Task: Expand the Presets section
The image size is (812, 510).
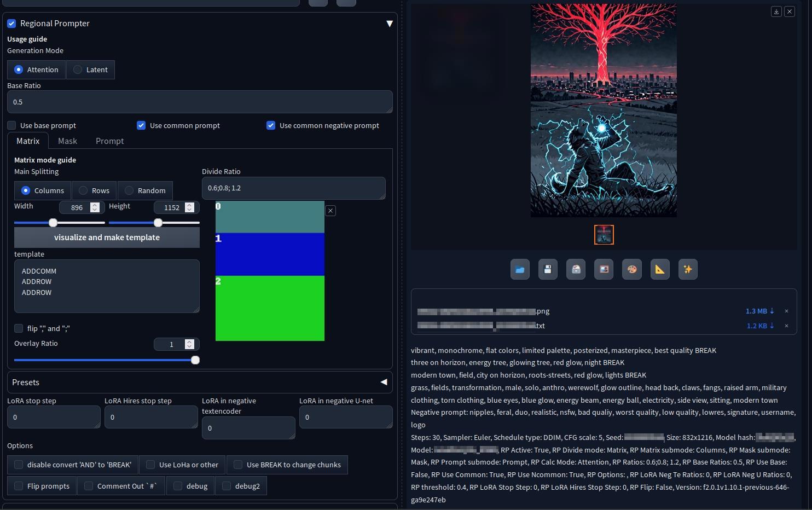Action: pyautogui.click(x=384, y=382)
